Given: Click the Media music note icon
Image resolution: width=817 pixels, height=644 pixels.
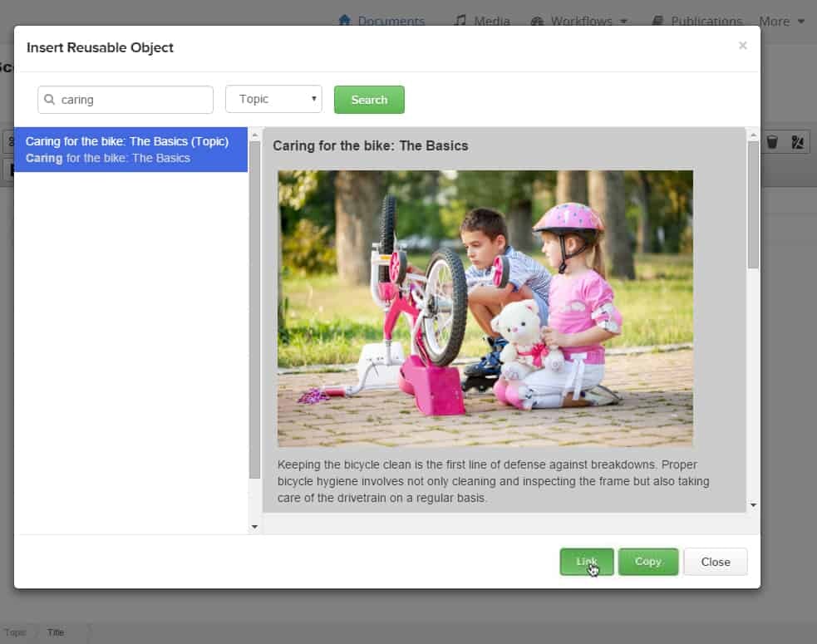Looking at the screenshot, I should pyautogui.click(x=460, y=21).
